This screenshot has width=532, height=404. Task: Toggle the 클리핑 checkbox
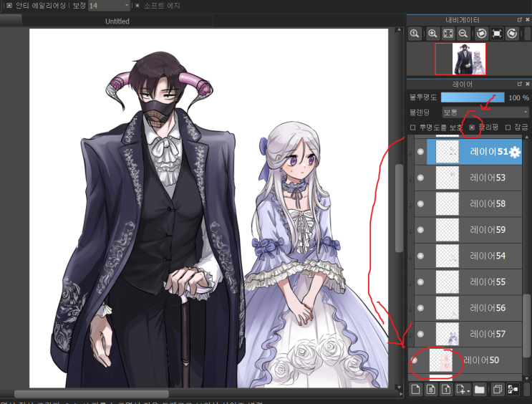tap(472, 128)
